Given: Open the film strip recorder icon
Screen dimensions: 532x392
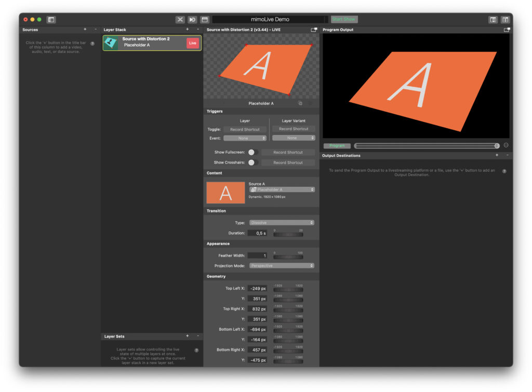Looking at the screenshot, I should point(204,19).
